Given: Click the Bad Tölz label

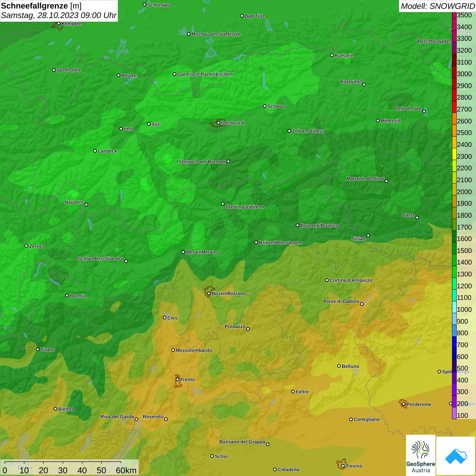Looking at the screenshot, I should [x=254, y=16].
